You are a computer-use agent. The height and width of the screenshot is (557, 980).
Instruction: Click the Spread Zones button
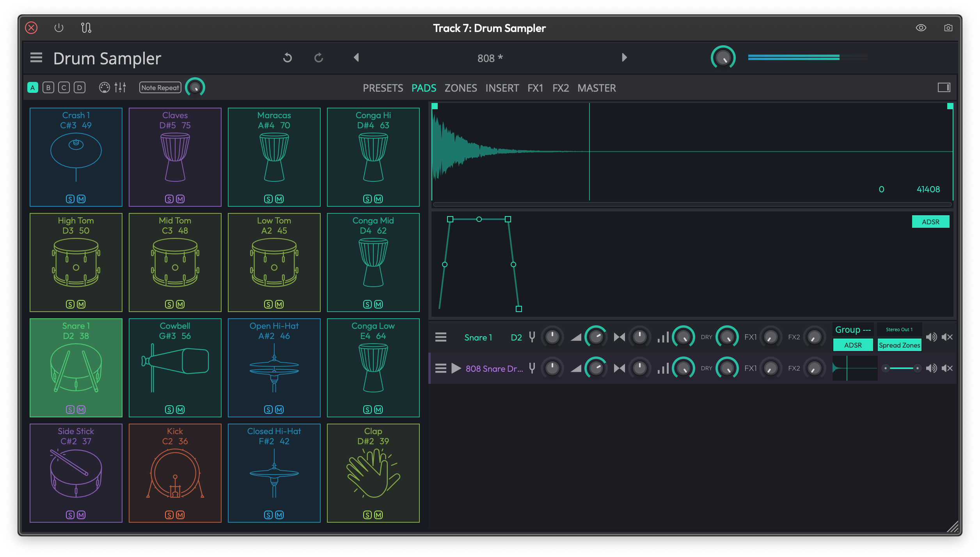[899, 345]
